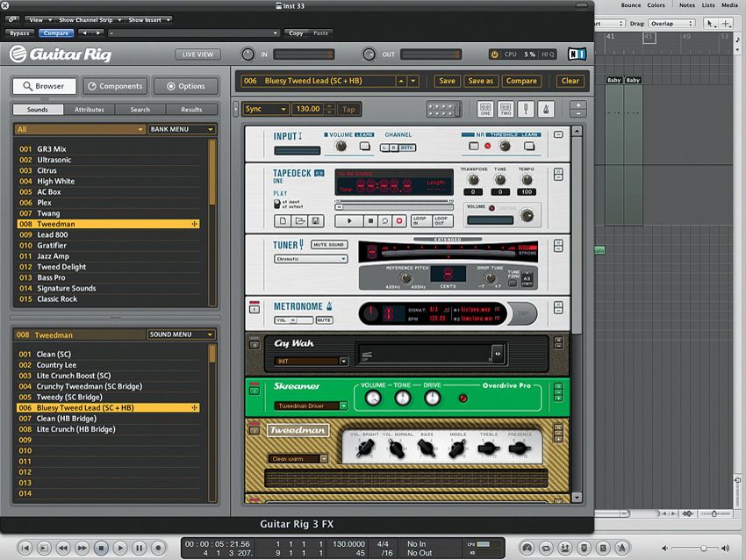
Task: Toggle Tapedeck loop playback button
Action: click(x=384, y=221)
